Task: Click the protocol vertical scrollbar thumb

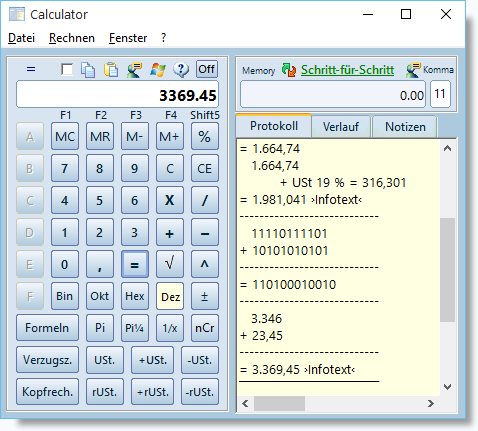Action: pyautogui.click(x=447, y=270)
